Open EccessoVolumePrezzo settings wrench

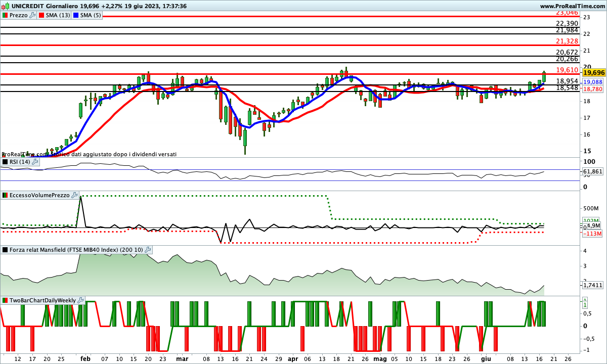click(74, 195)
